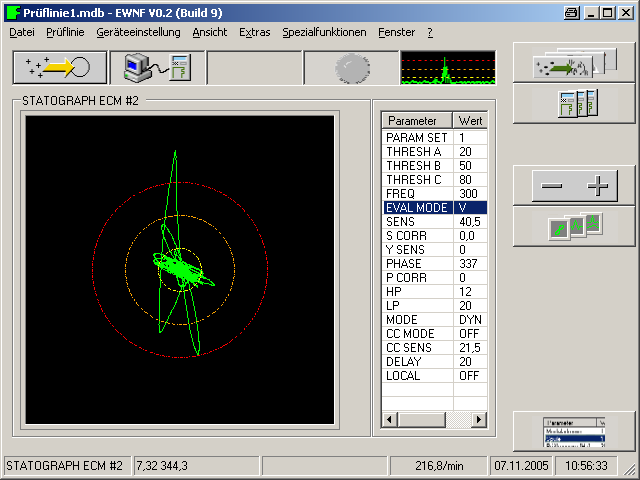Open the green signal trace display button

pyautogui.click(x=448, y=68)
